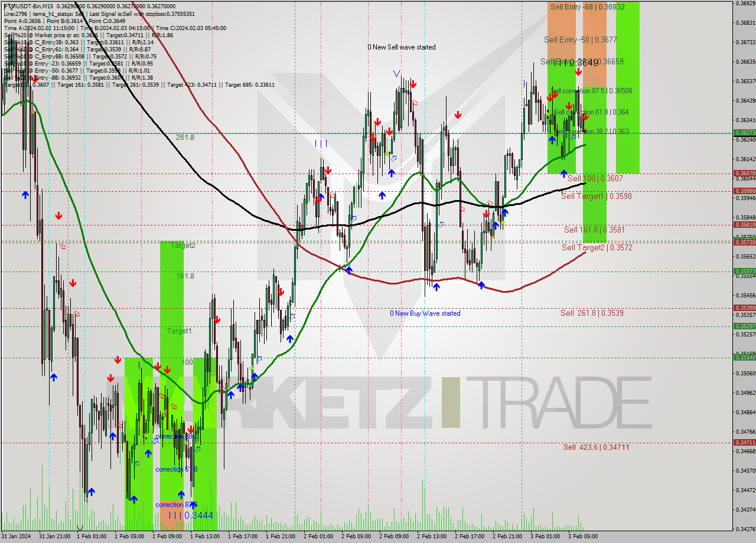This screenshot has height=543, width=756.
Task: Click the '1 Feb 01:00' time axis label
Action: click(92, 537)
